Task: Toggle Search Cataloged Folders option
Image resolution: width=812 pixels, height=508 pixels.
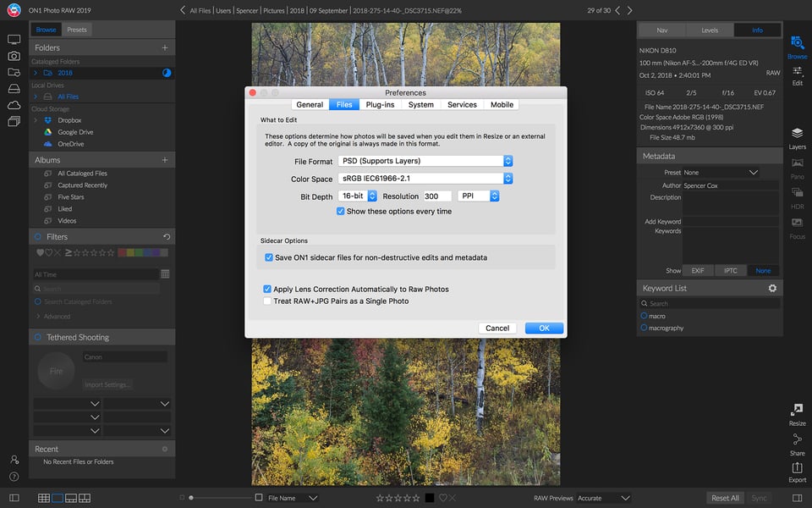Action: (x=38, y=301)
